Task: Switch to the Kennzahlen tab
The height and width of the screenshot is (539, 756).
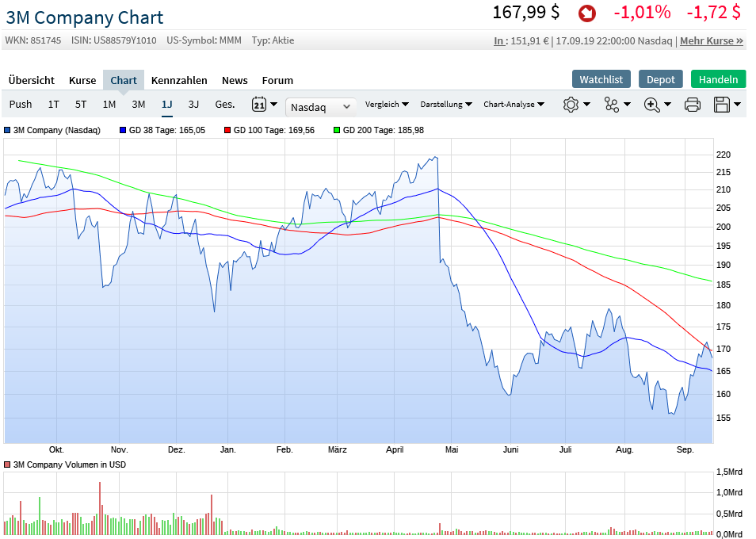Action: point(179,80)
